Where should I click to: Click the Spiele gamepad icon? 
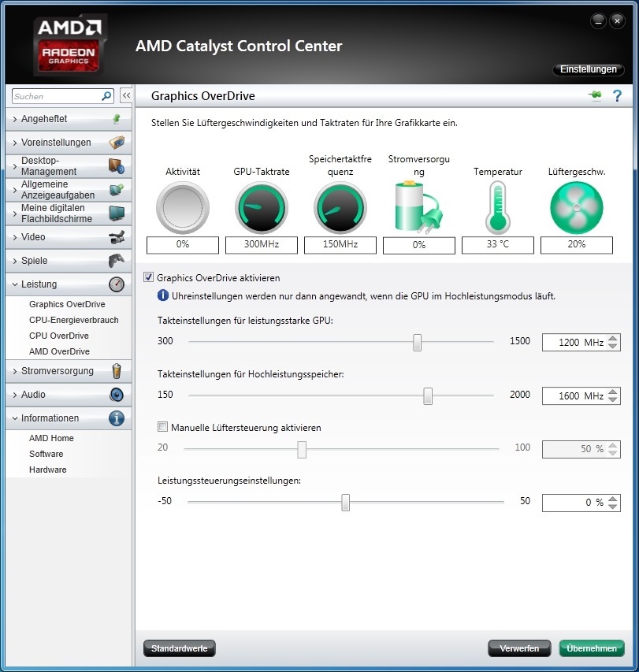click(x=117, y=261)
